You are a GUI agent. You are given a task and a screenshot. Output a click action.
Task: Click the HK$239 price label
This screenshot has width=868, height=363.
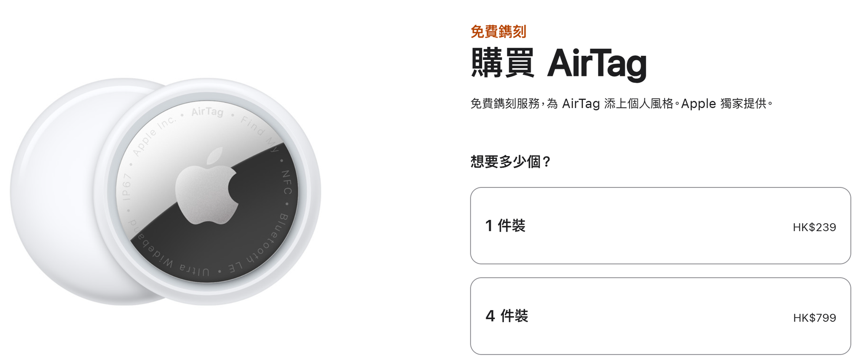point(814,227)
